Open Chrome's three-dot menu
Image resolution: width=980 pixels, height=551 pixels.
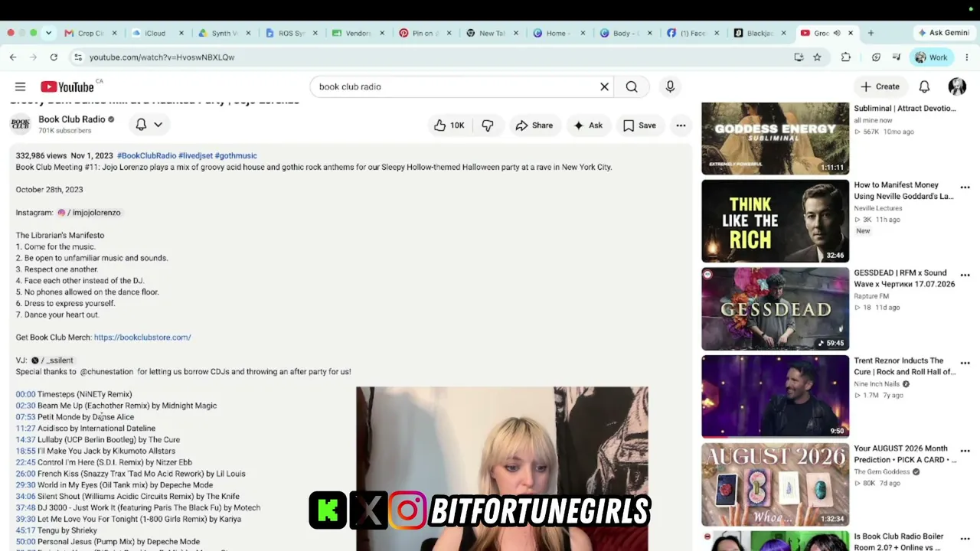pos(969,57)
